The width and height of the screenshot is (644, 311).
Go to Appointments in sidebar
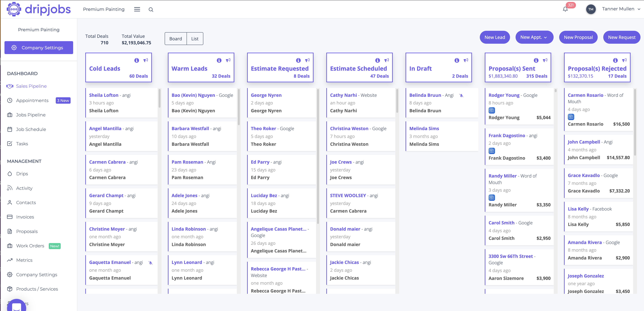pyautogui.click(x=32, y=100)
